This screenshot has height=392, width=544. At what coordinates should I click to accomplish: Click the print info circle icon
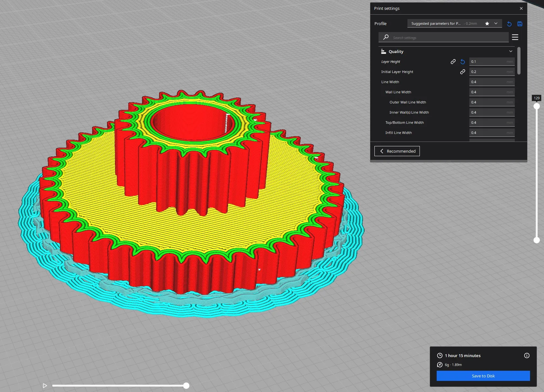527,355
